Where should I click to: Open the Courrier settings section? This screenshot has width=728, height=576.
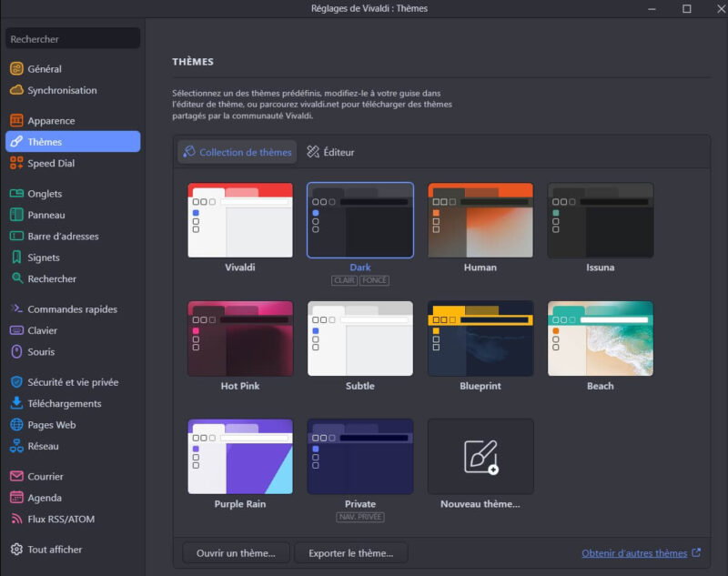(44, 476)
